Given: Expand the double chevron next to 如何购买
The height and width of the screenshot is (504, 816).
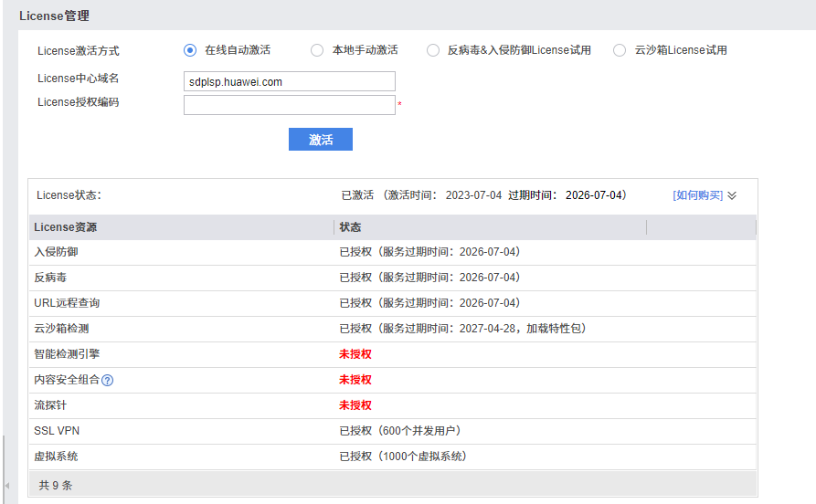Looking at the screenshot, I should (x=732, y=195).
